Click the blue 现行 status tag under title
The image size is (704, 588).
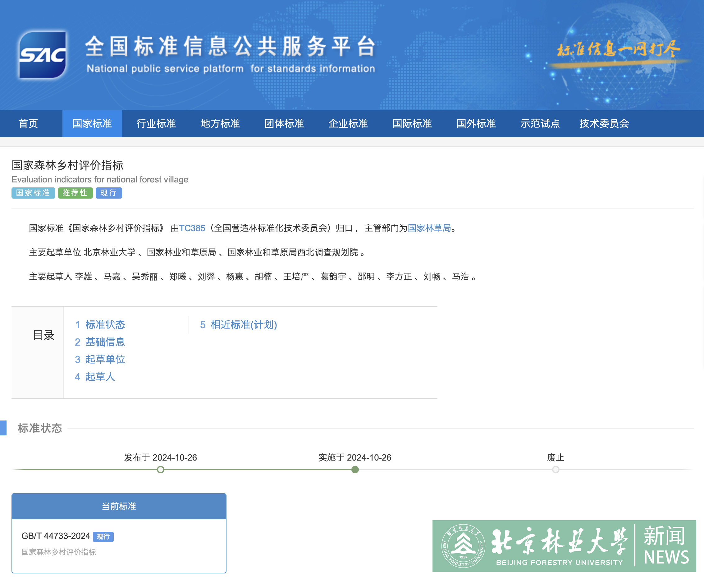pos(108,193)
